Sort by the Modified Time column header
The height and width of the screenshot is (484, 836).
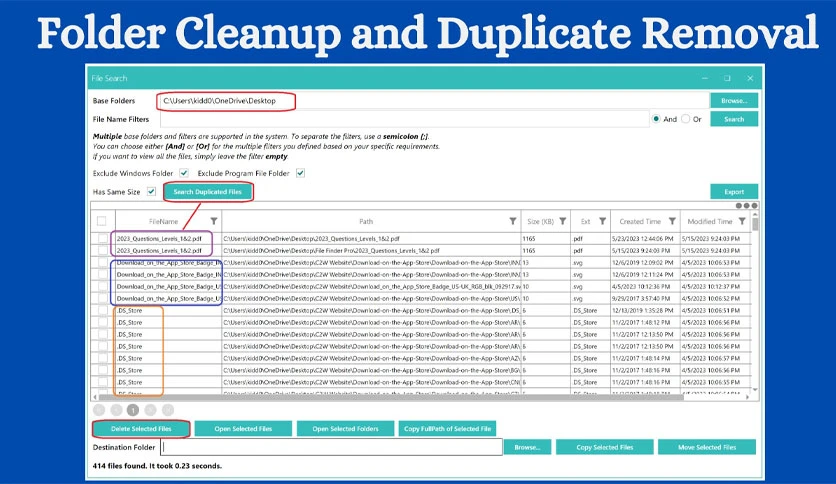click(x=710, y=221)
